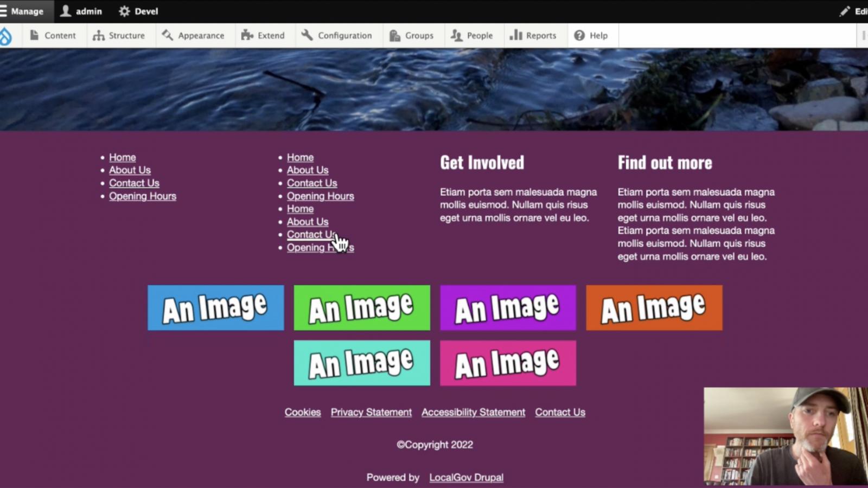The width and height of the screenshot is (868, 488).
Task: Select the Appearance paintbrush icon
Action: (167, 35)
